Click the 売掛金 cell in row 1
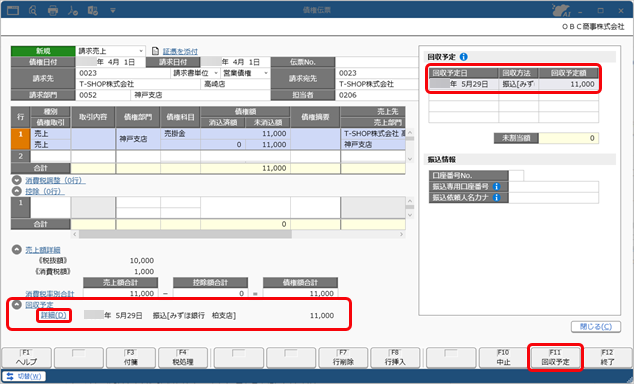The height and width of the screenshot is (384, 634). pyautogui.click(x=180, y=134)
